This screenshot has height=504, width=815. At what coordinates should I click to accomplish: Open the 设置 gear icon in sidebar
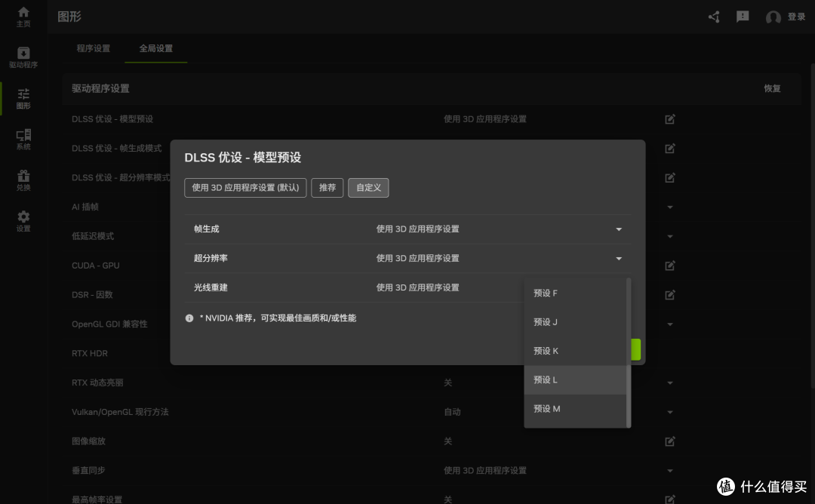(23, 221)
